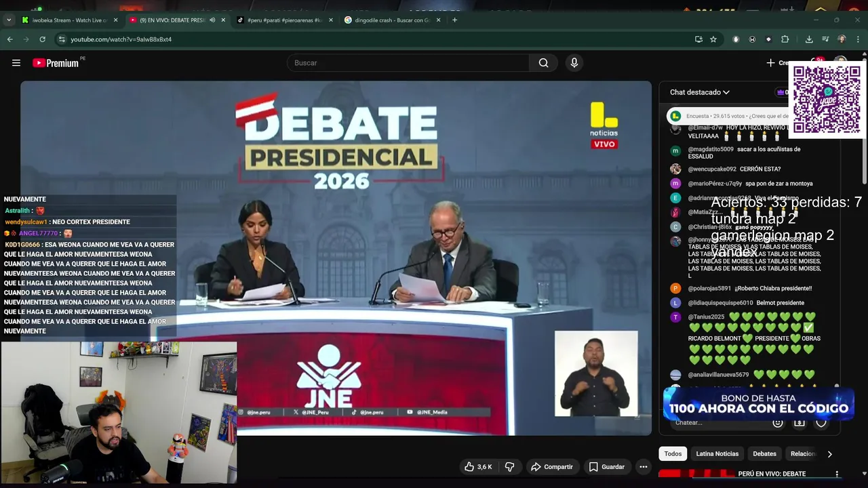The width and height of the screenshot is (868, 488).
Task: Open the browser extensions puzzle icon
Action: [785, 39]
